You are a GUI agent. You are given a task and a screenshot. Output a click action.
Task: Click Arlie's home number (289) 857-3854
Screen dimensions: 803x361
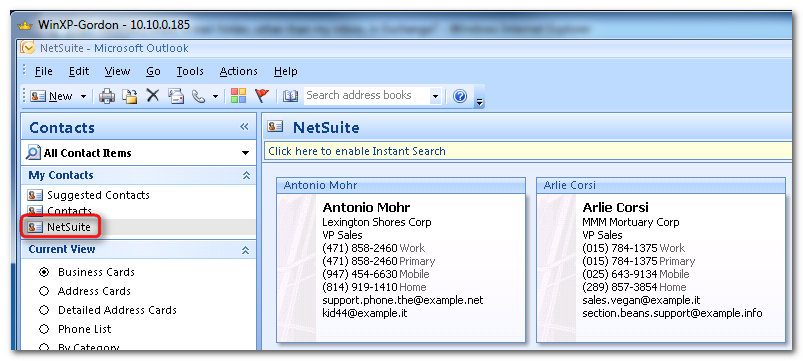pos(620,287)
